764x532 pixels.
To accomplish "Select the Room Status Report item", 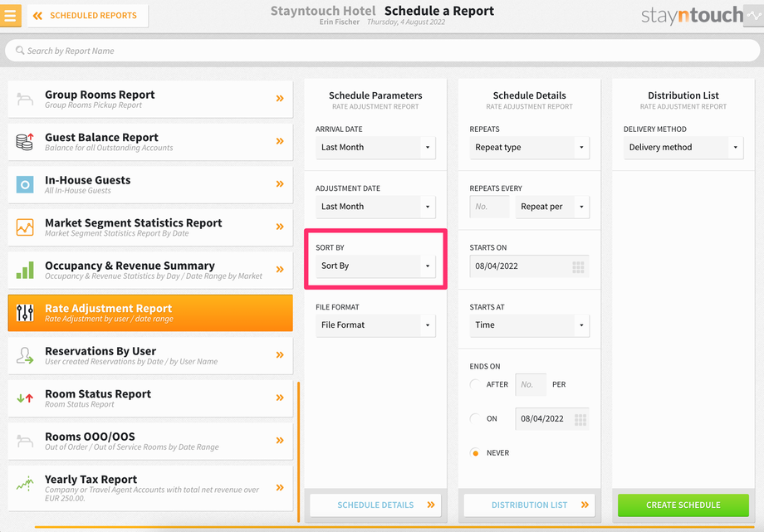I will click(150, 398).
